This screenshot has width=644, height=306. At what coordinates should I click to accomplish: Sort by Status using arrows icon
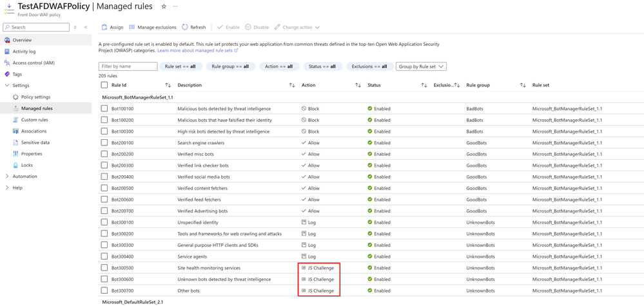click(424, 85)
